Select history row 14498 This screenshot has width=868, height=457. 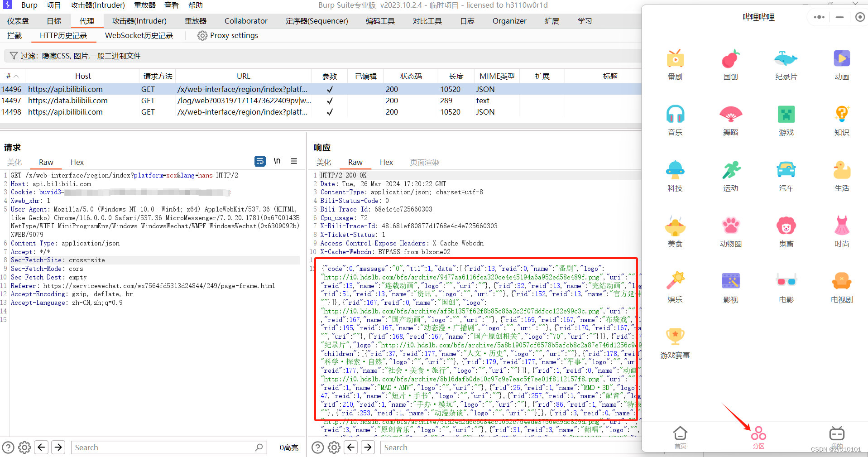point(321,112)
